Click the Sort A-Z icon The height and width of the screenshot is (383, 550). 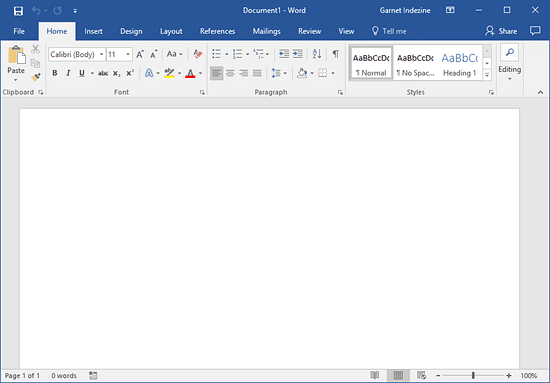pyautogui.click(x=317, y=54)
